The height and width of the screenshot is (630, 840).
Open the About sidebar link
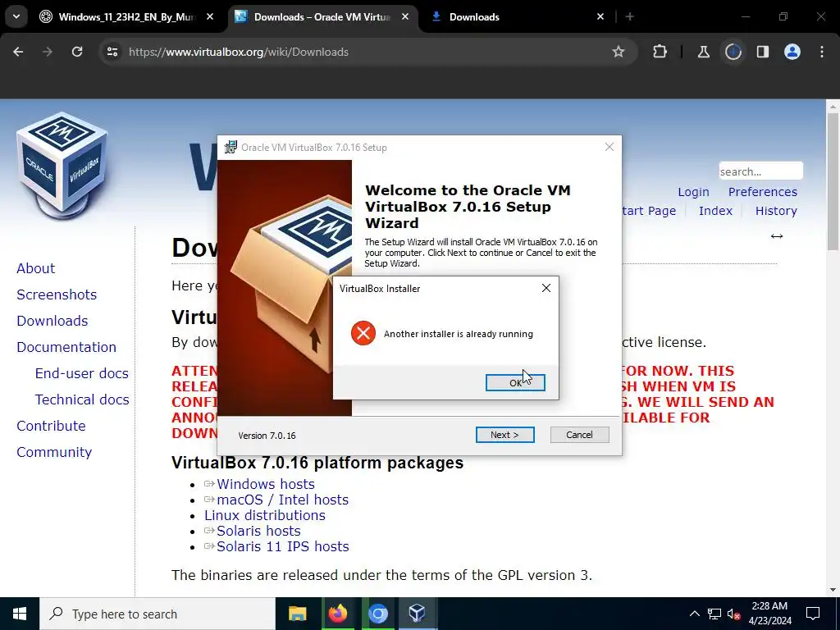click(x=36, y=268)
